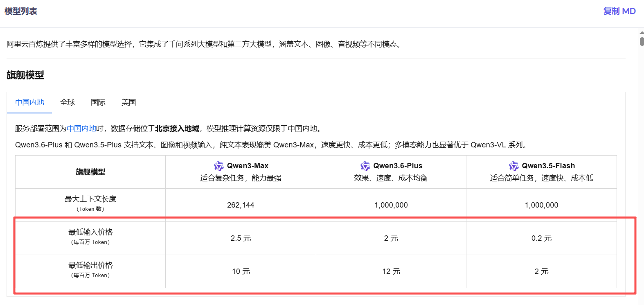644x305 pixels.
Task: Click the scrollbar up arrow
Action: pyautogui.click(x=642, y=33)
